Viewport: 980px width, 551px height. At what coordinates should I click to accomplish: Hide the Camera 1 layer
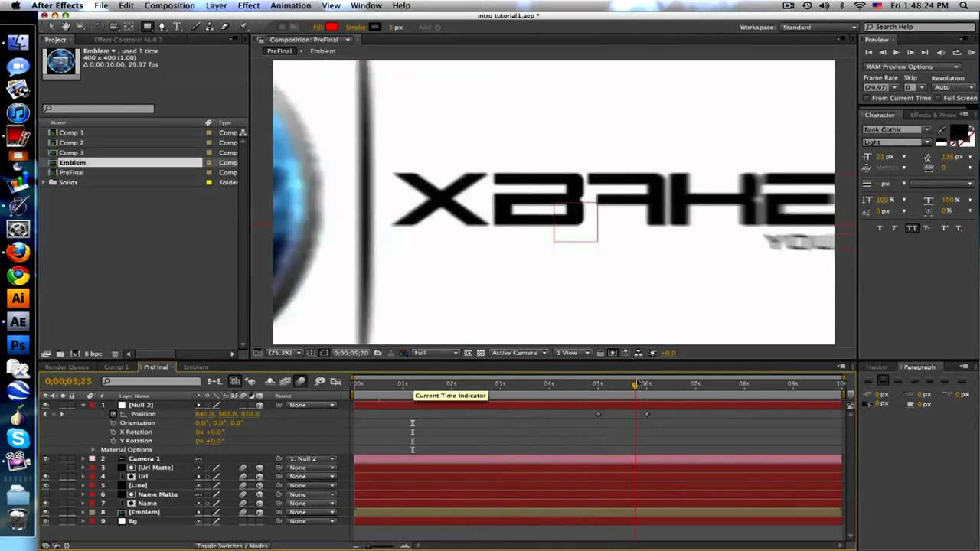coord(45,458)
